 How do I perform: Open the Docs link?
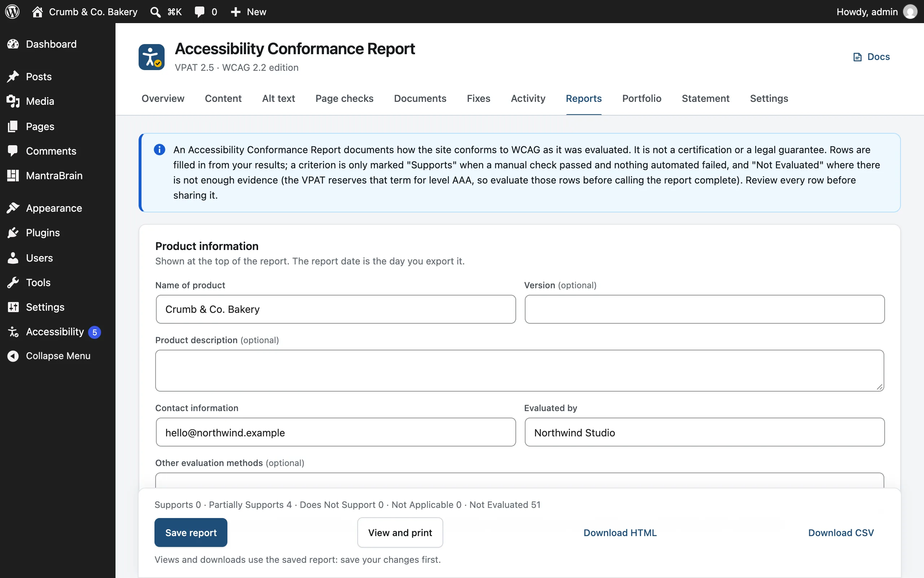872,57
